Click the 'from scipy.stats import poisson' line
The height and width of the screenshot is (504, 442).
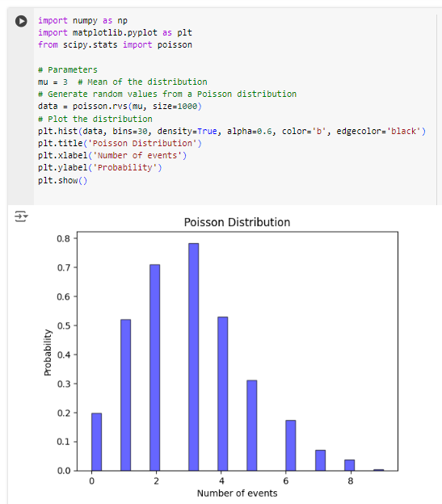coord(115,44)
